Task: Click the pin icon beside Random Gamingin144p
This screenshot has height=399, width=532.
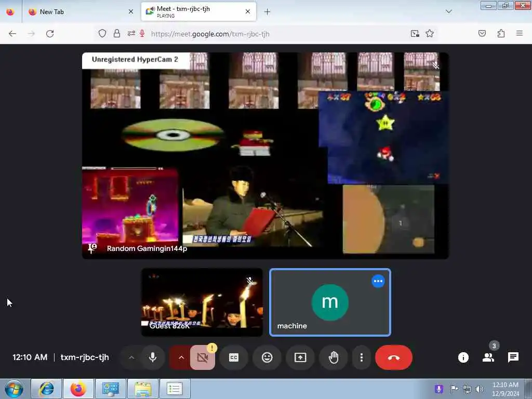Action: 92,248
